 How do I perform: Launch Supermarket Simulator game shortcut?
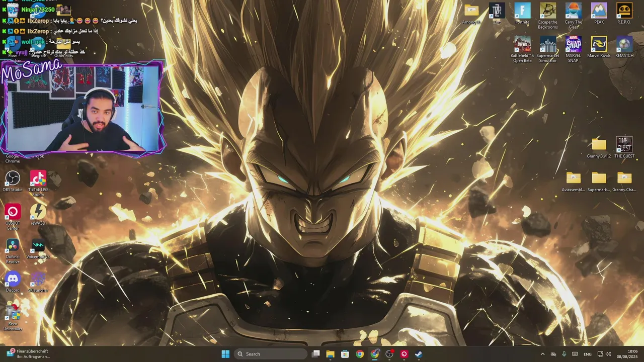(x=548, y=49)
